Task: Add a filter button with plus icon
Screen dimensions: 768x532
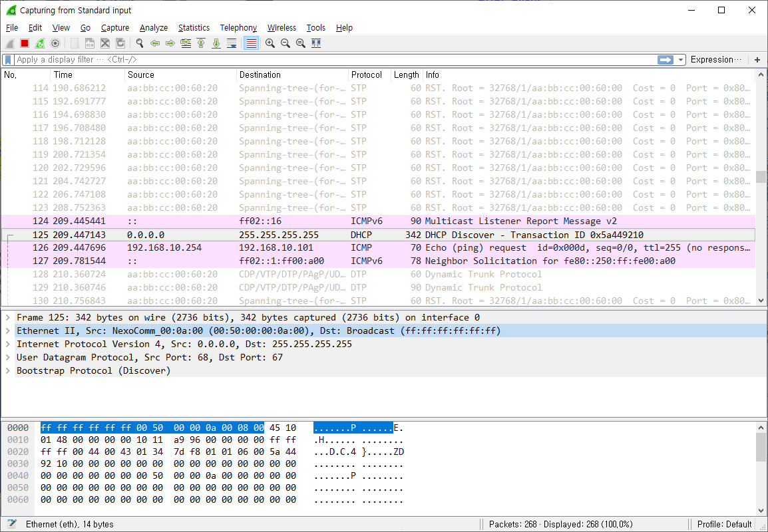Action: pos(757,60)
